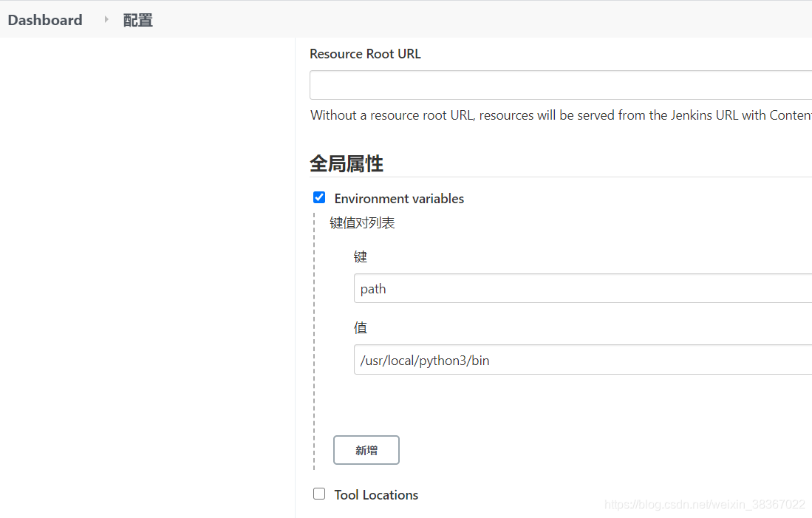Add a new key-value pair with 新增
The height and width of the screenshot is (518, 812).
click(366, 450)
